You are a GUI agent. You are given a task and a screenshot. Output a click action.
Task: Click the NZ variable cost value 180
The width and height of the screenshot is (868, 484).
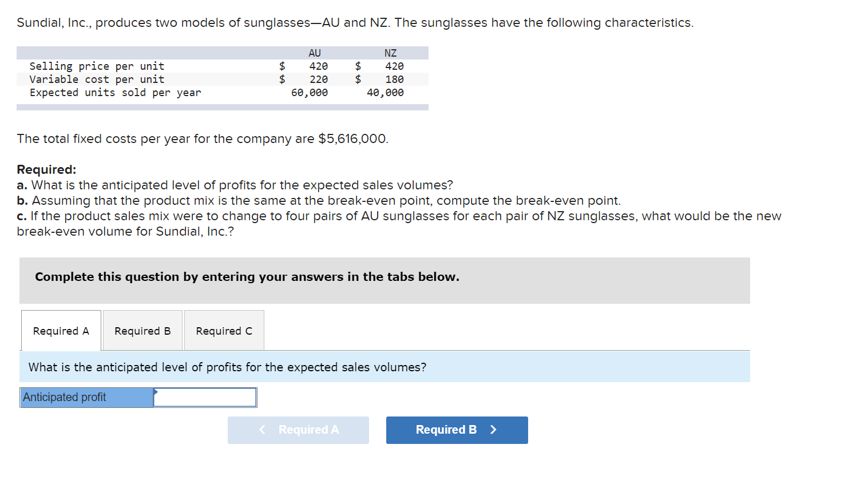(x=394, y=80)
